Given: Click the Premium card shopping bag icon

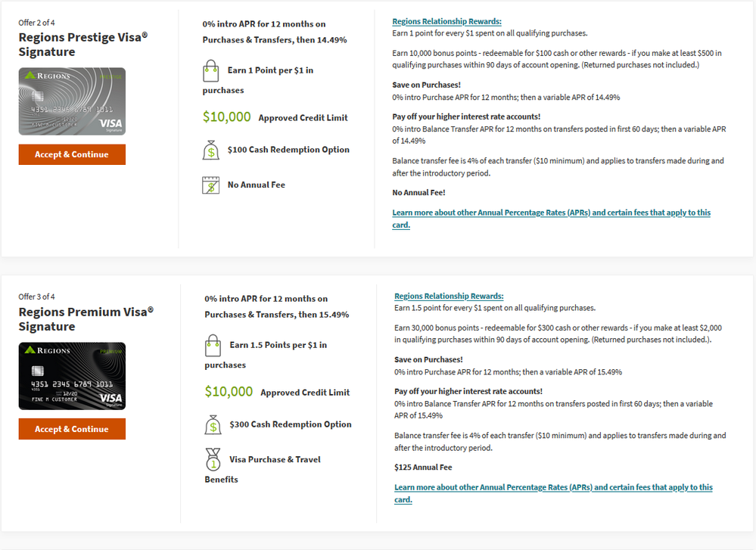Looking at the screenshot, I should click(213, 346).
